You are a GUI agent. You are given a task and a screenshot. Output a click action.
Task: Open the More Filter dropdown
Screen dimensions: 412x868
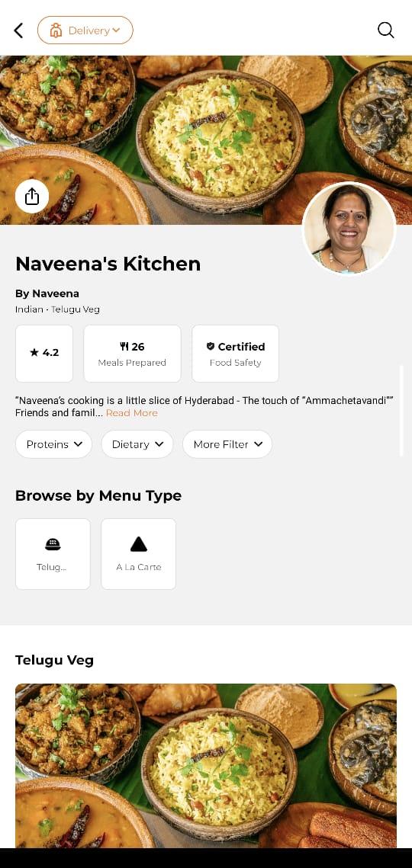(227, 444)
